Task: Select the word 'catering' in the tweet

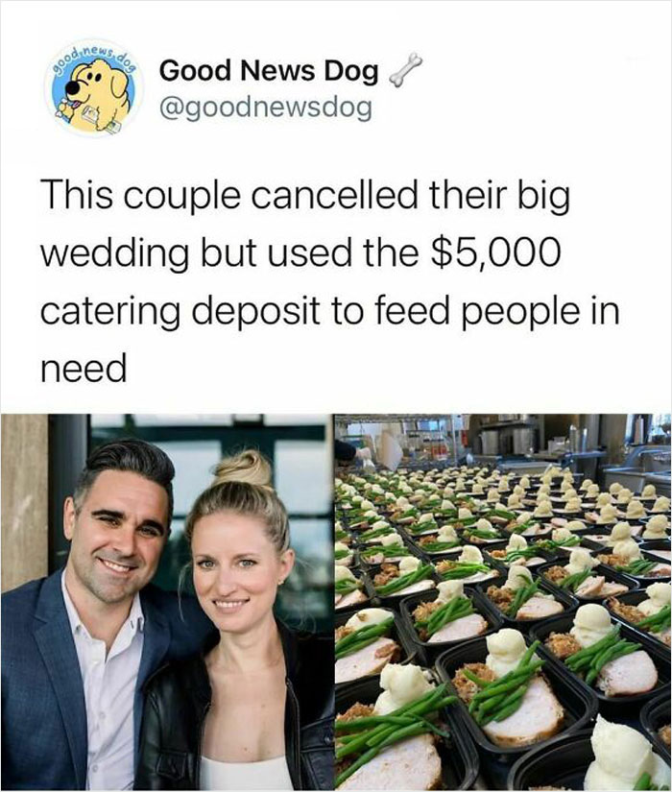Action: click(x=109, y=313)
